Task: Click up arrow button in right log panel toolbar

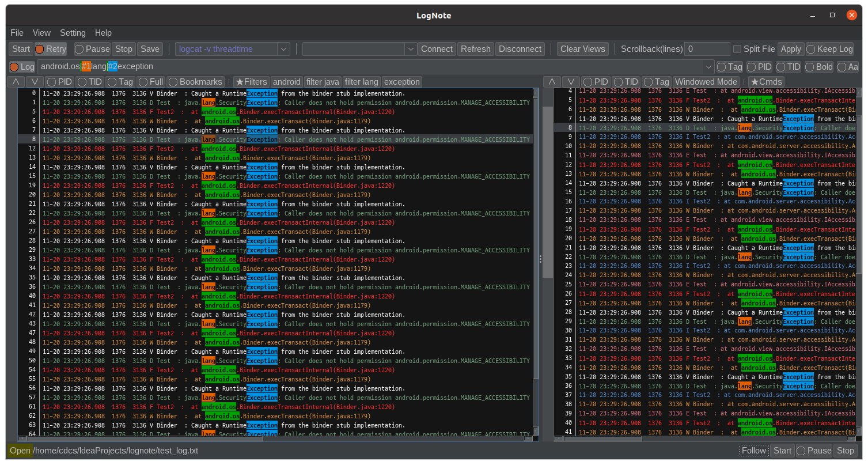Action: 552,82
